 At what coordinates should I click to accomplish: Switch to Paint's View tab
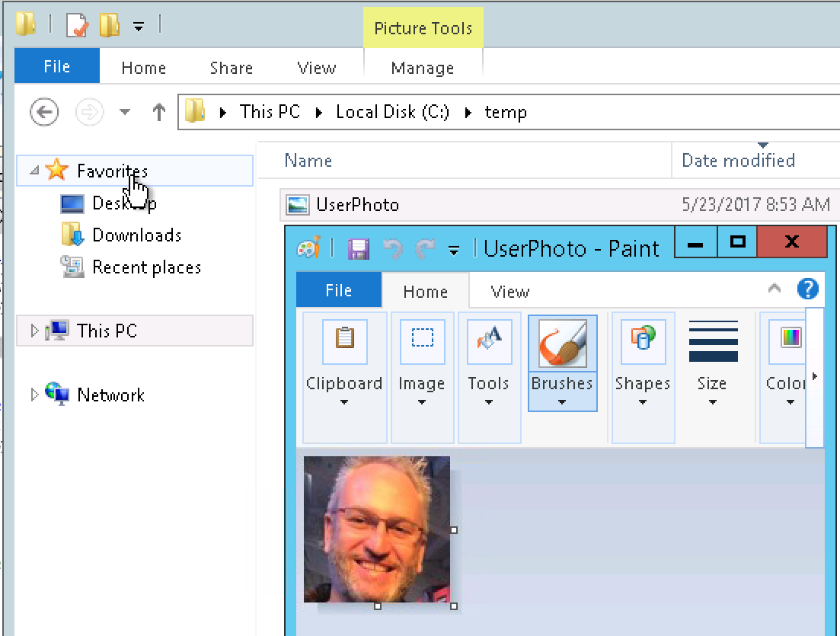[x=509, y=291]
